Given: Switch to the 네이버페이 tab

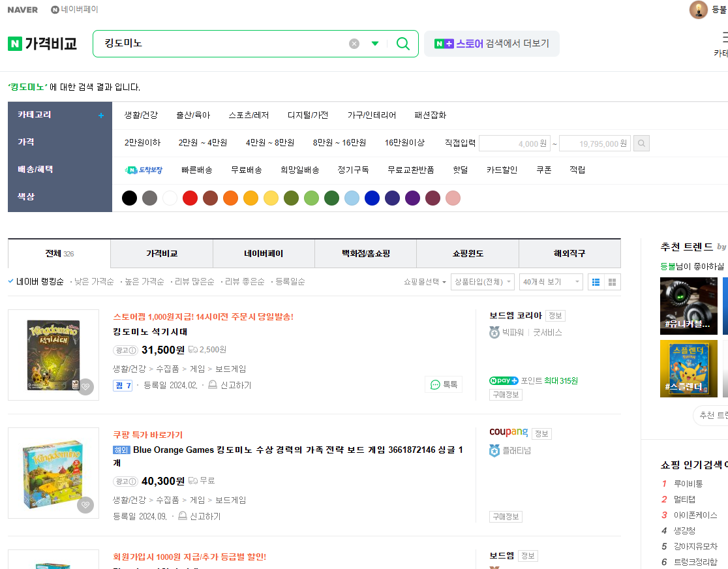Looking at the screenshot, I should (264, 254).
